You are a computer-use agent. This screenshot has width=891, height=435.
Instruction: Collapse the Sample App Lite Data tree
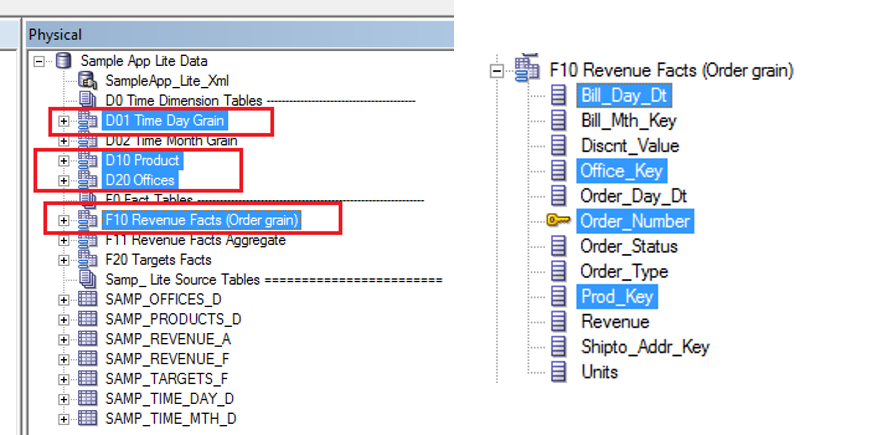pos(41,61)
